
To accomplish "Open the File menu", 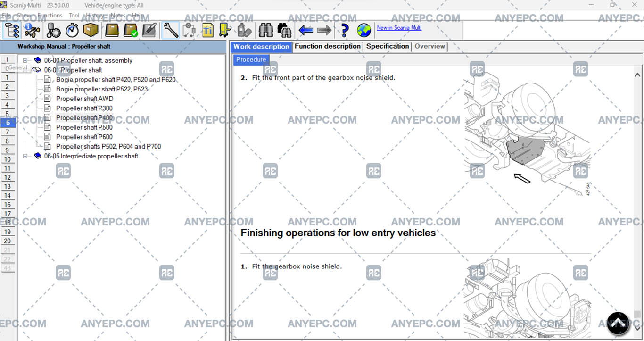I will [x=7, y=15].
